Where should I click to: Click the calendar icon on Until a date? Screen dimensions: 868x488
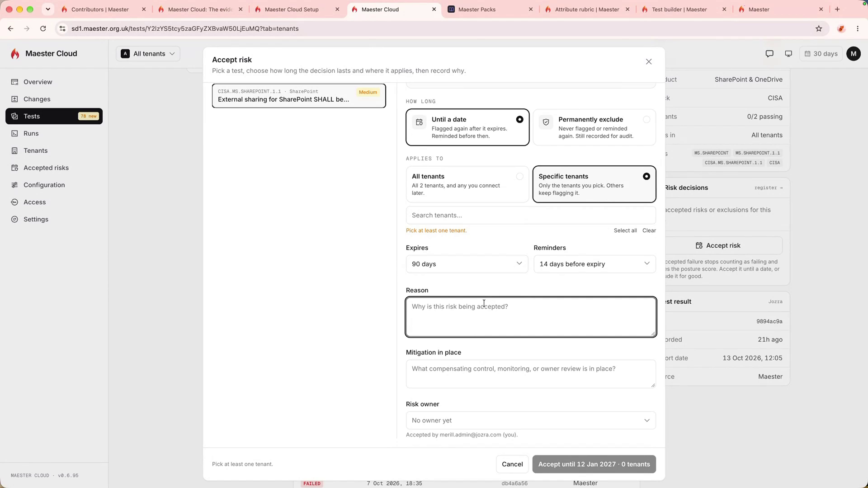pos(419,122)
